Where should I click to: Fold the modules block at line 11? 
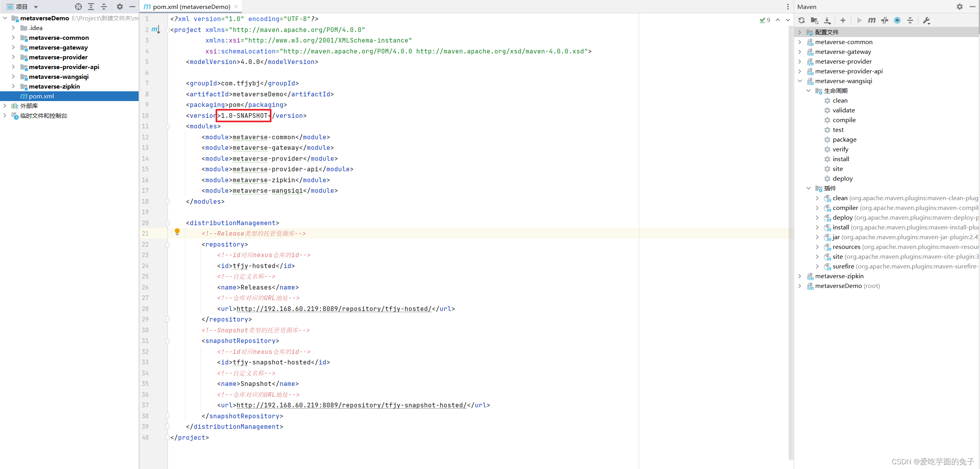coord(167,126)
